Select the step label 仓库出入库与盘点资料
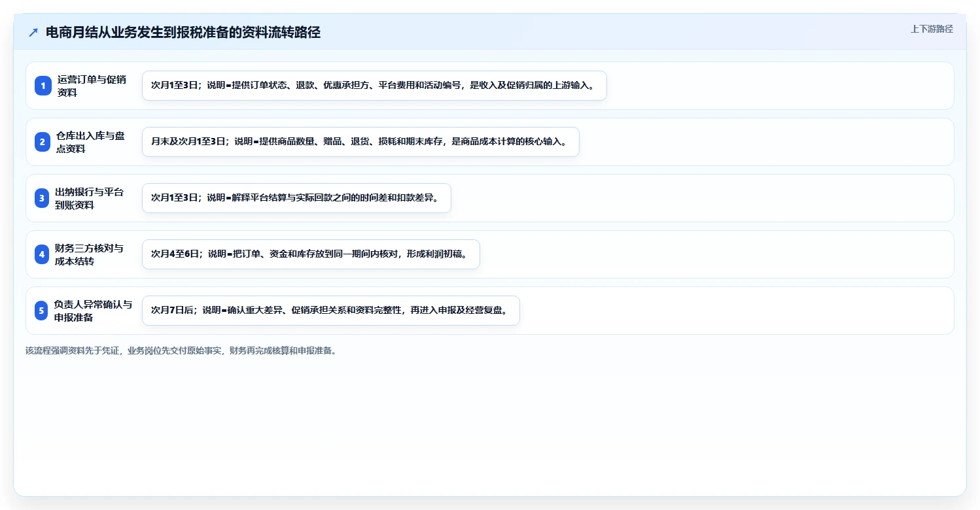 [91, 142]
